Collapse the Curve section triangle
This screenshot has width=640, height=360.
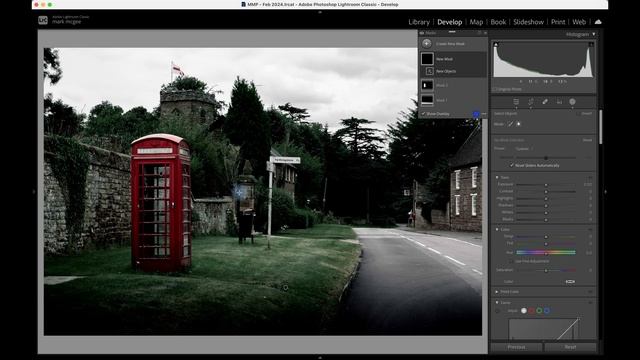point(497,302)
